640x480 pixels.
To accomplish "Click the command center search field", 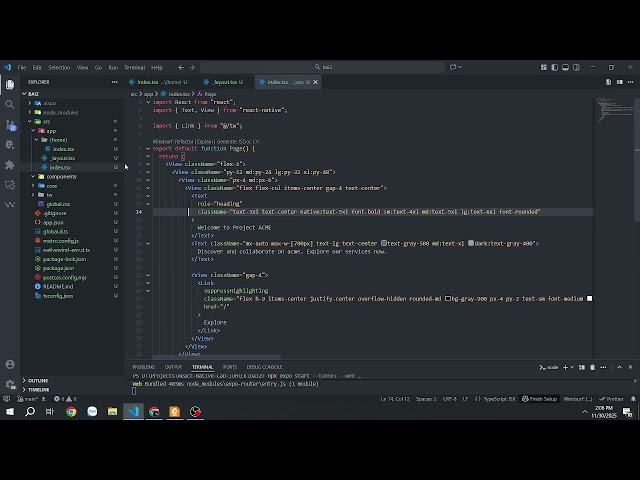I will pos(322,67).
